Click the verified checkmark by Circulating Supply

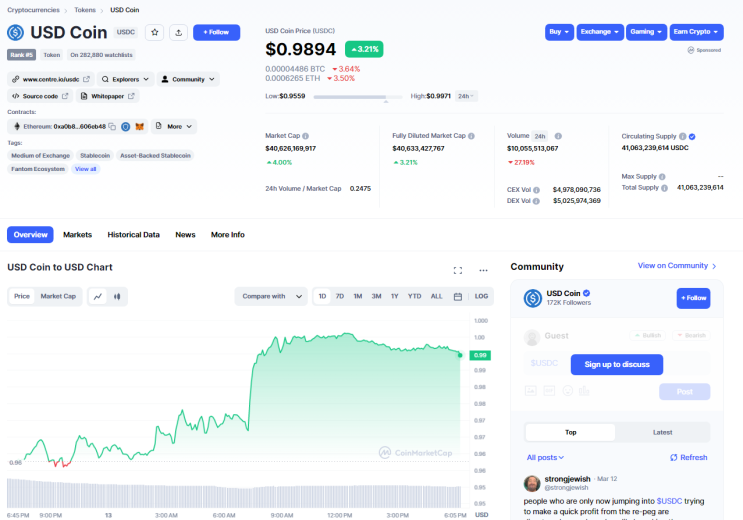coord(692,137)
